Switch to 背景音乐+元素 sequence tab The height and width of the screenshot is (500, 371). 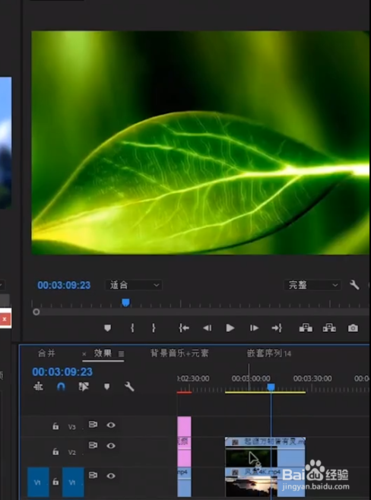(x=179, y=353)
